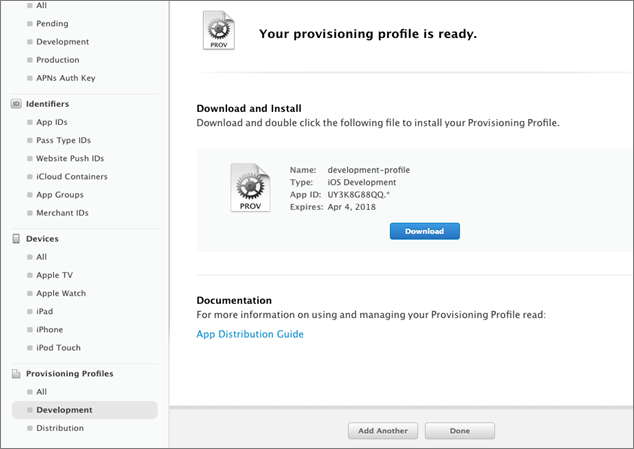
Task: Show iPhone devices list
Action: tap(49, 330)
